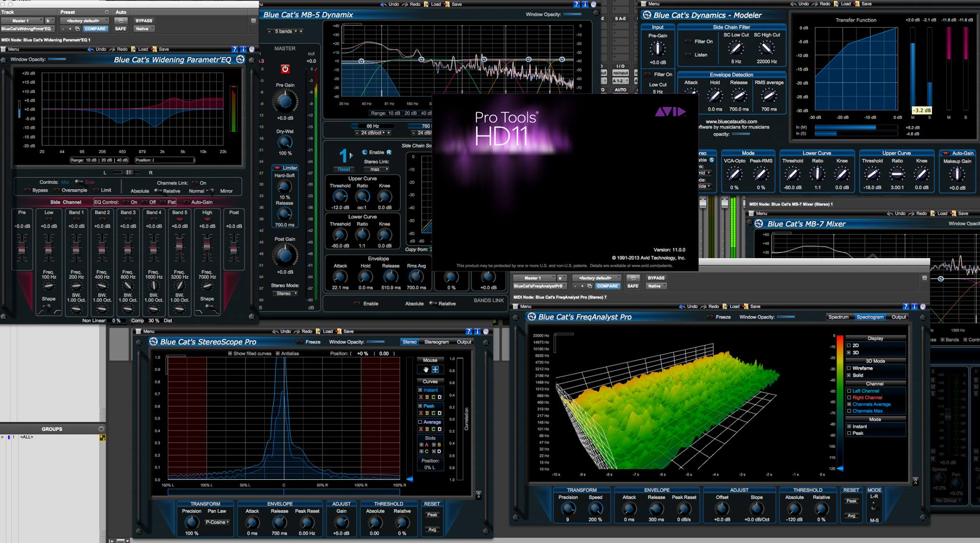Screen dimensions: 980x543
Task: Click SAFE button in Widening EQ header
Action: (x=121, y=29)
